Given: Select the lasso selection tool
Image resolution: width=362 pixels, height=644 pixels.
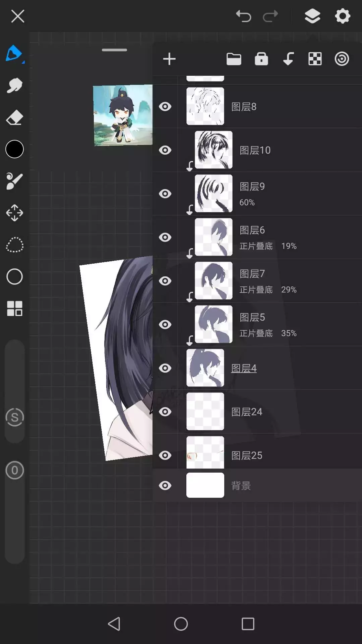Looking at the screenshot, I should tap(14, 245).
